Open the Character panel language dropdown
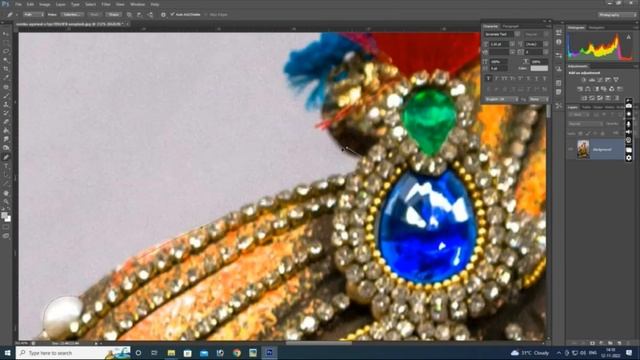The image size is (640, 360). (502, 99)
